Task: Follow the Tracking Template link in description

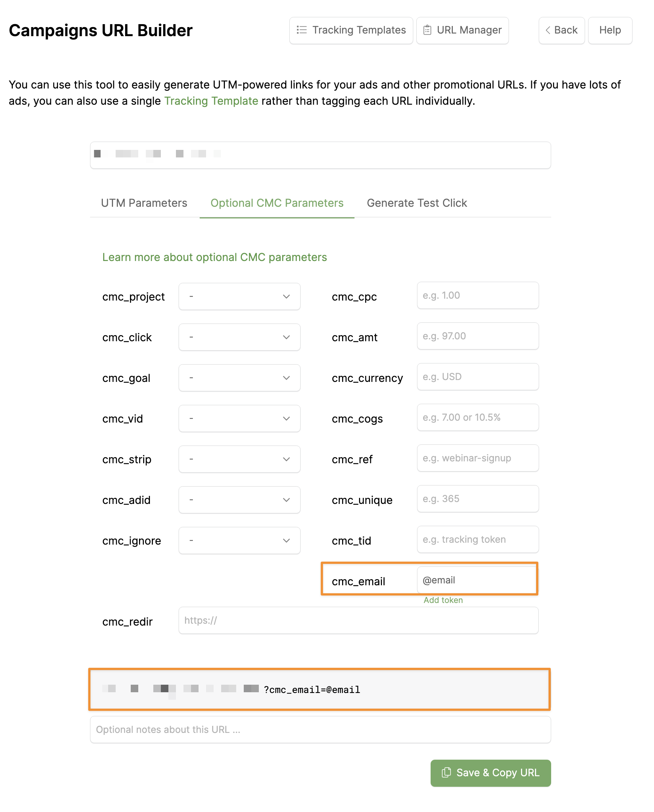Action: pyautogui.click(x=211, y=101)
